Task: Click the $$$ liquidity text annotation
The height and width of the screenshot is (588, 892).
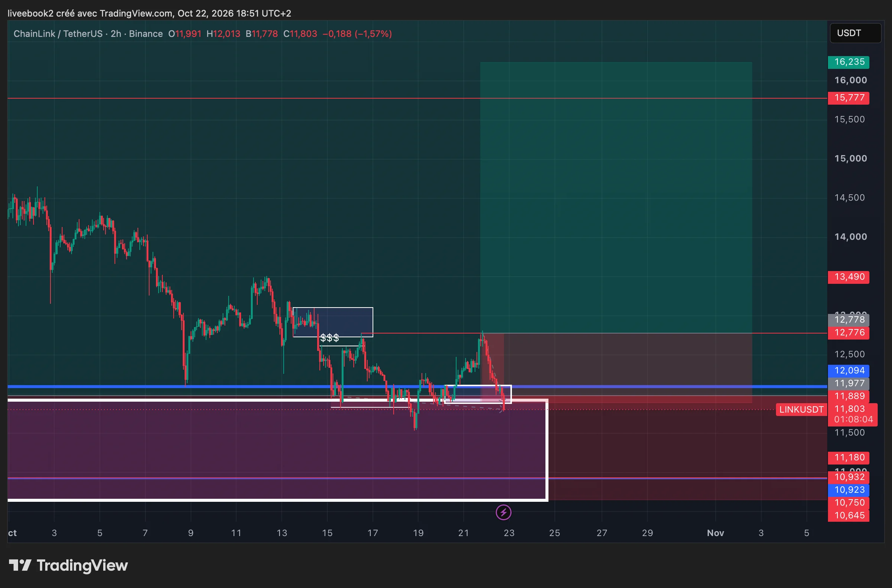Action: (330, 338)
